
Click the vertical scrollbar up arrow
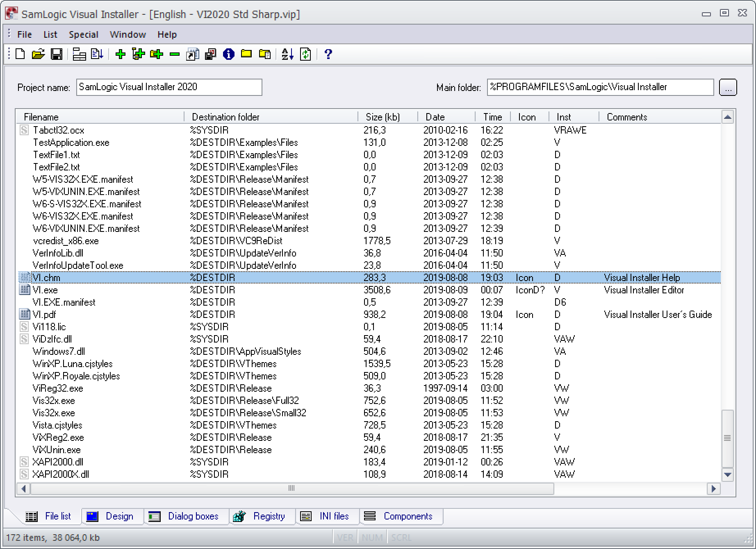[x=728, y=117]
